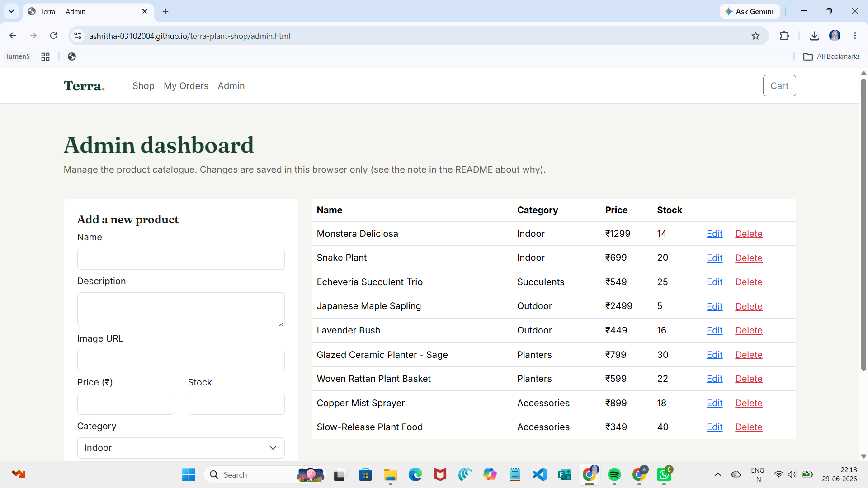Go to the Terra logo home link
The height and width of the screenshot is (488, 868).
click(84, 86)
